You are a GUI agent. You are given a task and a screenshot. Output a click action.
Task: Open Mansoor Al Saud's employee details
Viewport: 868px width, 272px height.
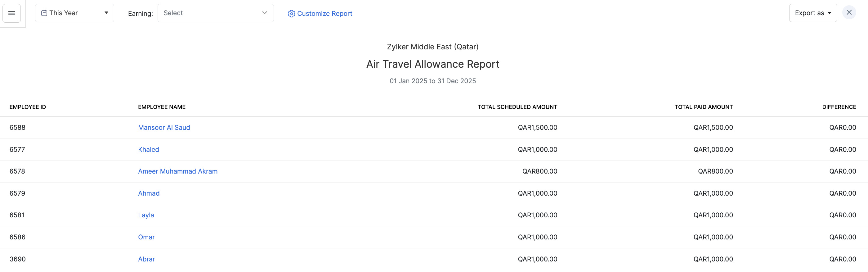point(164,127)
